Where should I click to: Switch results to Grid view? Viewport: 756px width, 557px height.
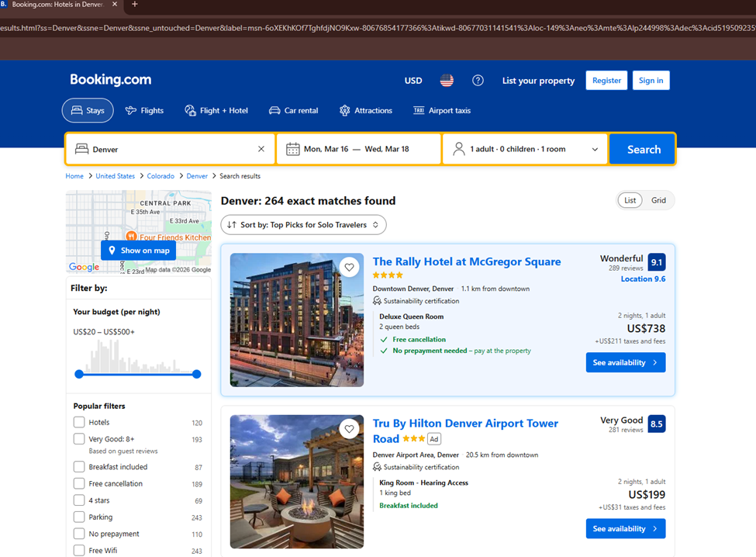[658, 200]
